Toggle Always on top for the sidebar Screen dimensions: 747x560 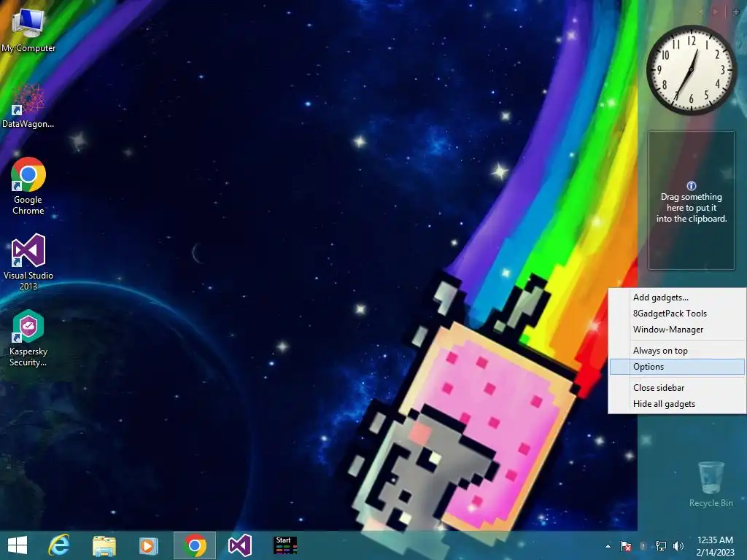[677, 351]
